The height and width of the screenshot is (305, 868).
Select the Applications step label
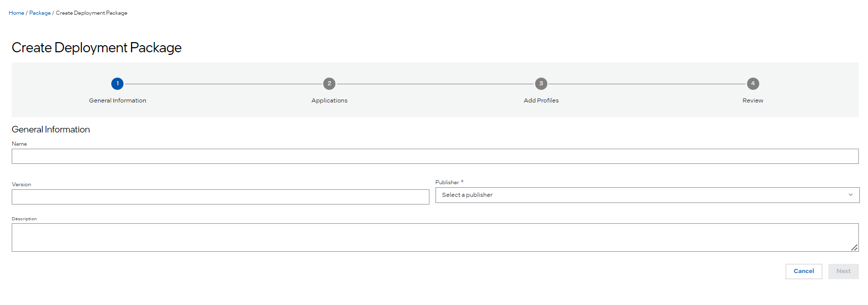tap(329, 100)
